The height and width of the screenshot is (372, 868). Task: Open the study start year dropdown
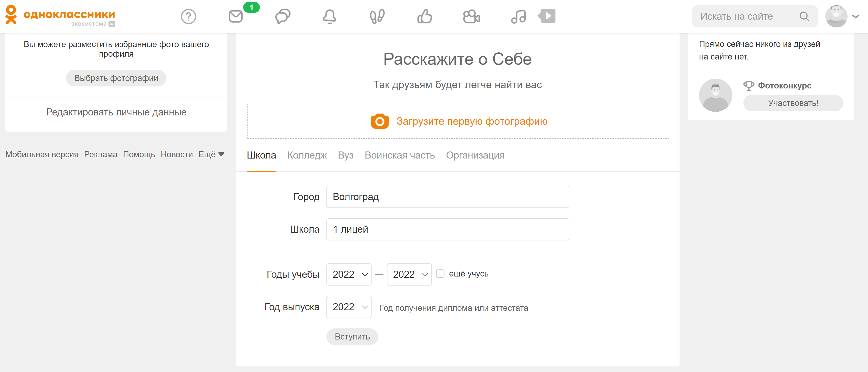click(349, 274)
